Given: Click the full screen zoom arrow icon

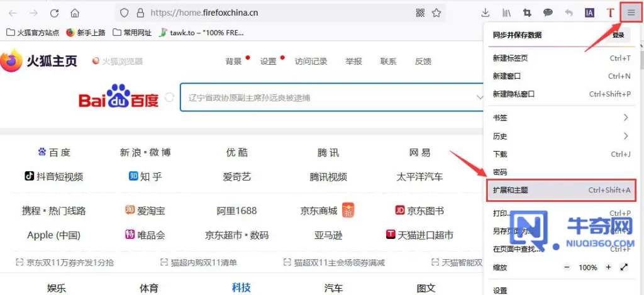Looking at the screenshot, I should coord(624,267).
